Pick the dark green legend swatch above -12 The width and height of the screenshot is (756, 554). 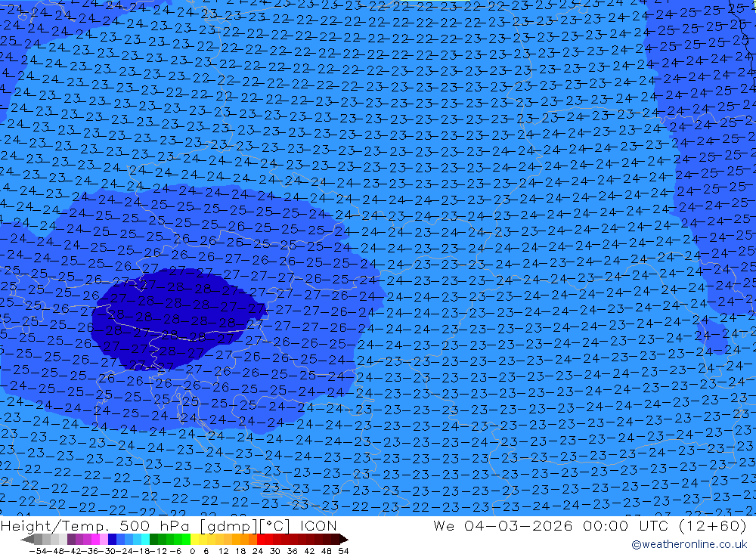pos(153,540)
